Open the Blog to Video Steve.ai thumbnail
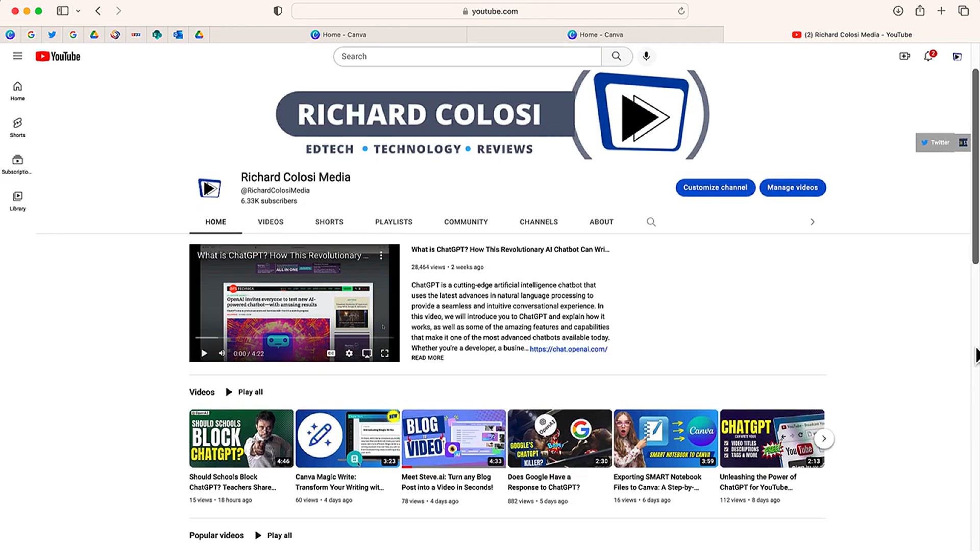The image size is (980, 551). [454, 438]
